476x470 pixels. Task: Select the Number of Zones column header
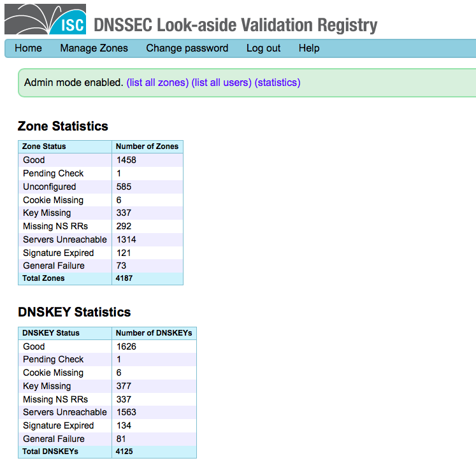coord(147,146)
